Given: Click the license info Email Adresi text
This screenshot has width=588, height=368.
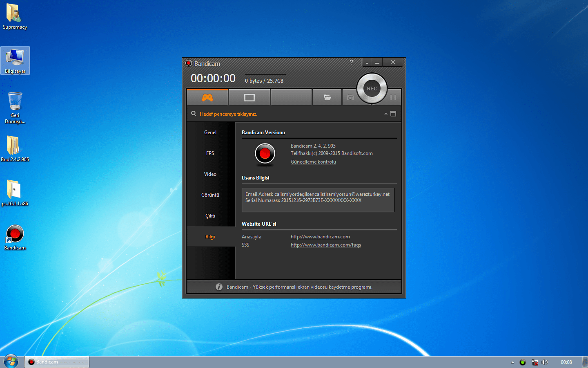Looking at the screenshot, I should 317,194.
